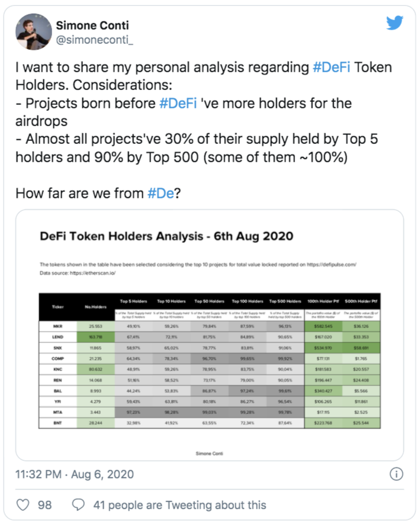Viewport: 420px width, 524px height.
Task: Open Simone Conti's profile avatar
Action: (34, 32)
